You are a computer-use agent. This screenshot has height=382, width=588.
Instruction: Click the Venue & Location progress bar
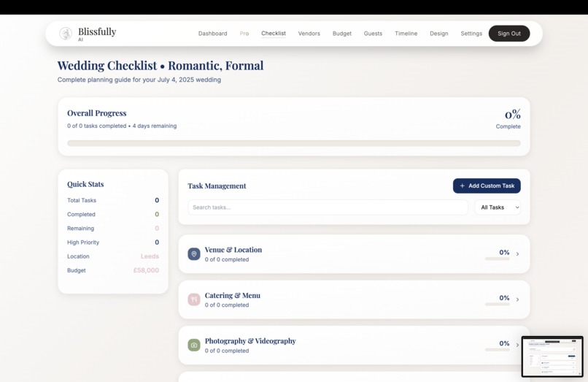[498, 259]
